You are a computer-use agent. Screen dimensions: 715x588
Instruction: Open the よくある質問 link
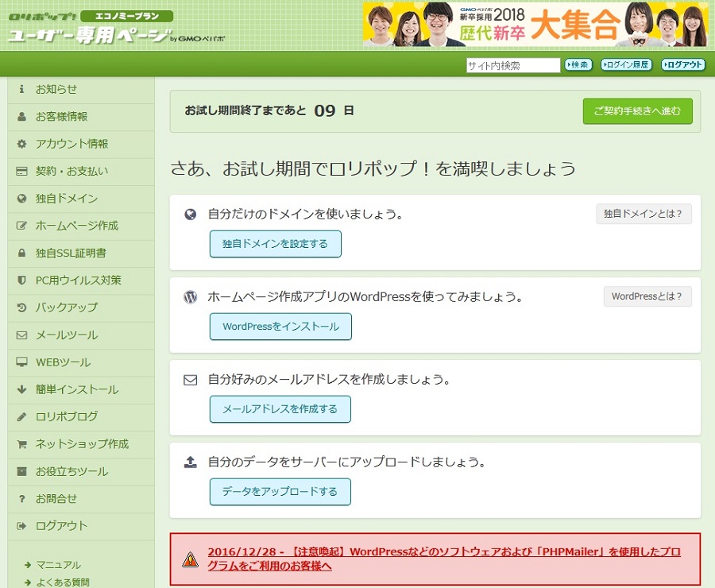(x=63, y=582)
